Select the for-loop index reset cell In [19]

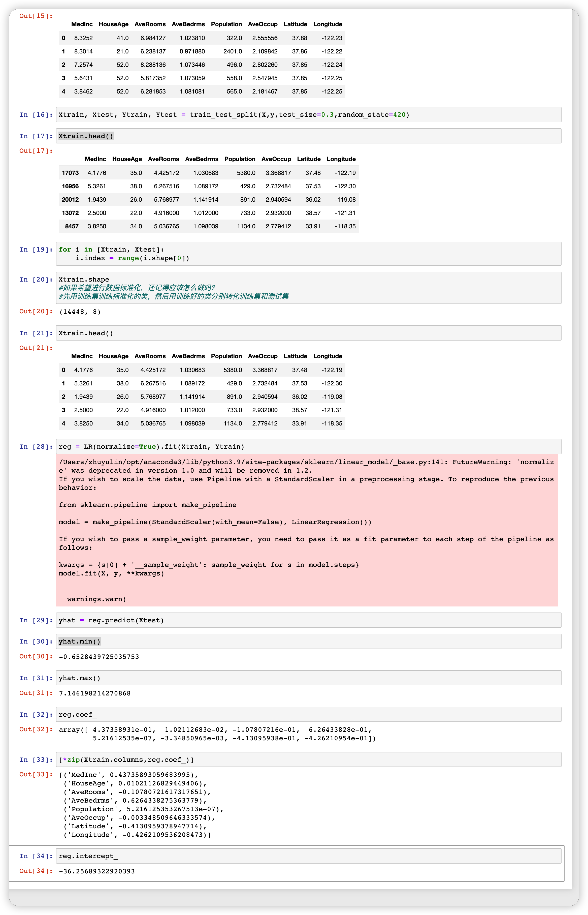point(309,254)
